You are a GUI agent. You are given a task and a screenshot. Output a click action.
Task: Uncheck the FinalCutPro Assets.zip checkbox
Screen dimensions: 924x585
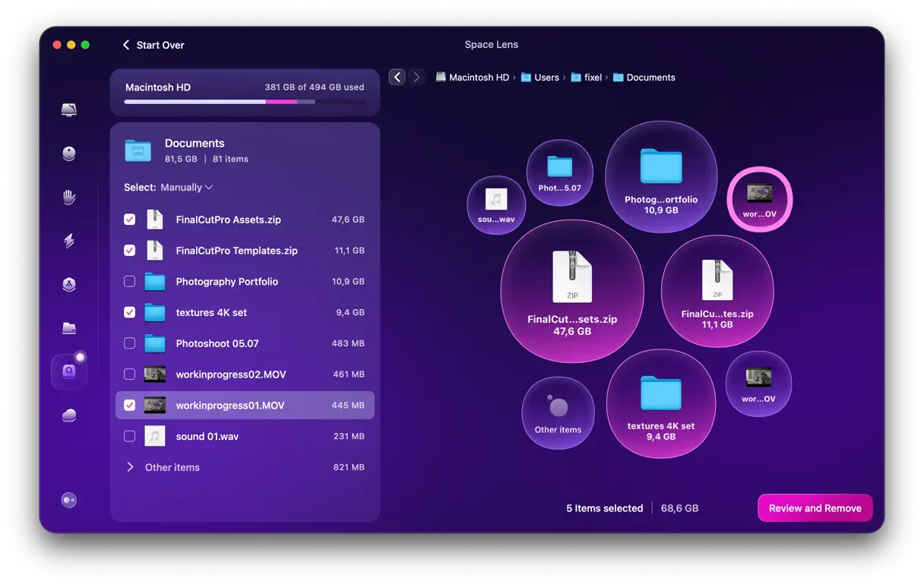(x=130, y=220)
